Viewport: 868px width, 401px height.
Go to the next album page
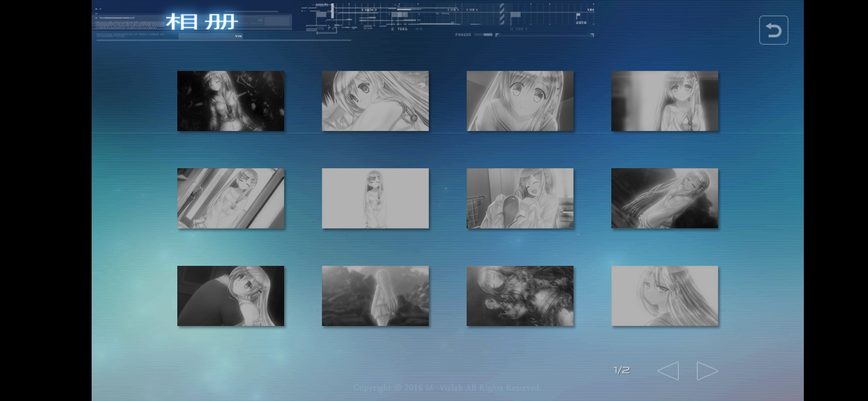pyautogui.click(x=707, y=371)
